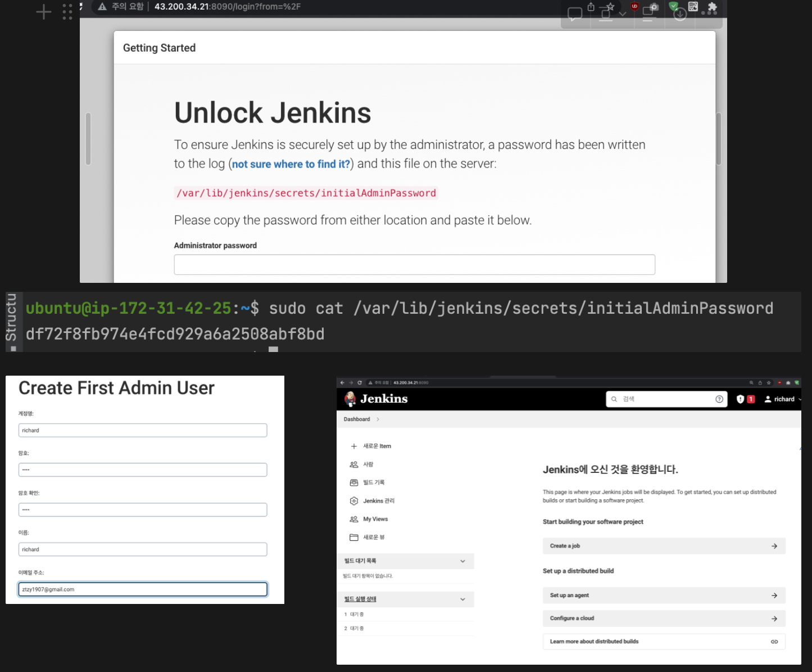Open the search help question-mark icon

[719, 399]
